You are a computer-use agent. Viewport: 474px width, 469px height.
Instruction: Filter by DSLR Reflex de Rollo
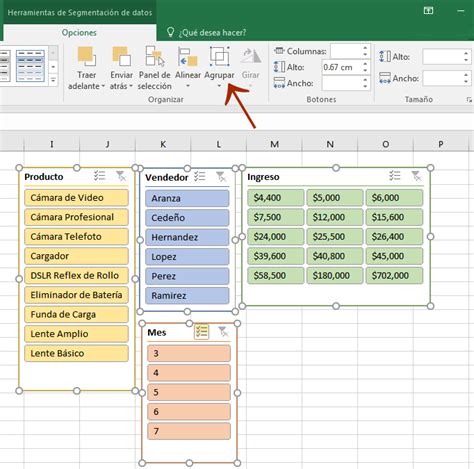[x=76, y=275]
